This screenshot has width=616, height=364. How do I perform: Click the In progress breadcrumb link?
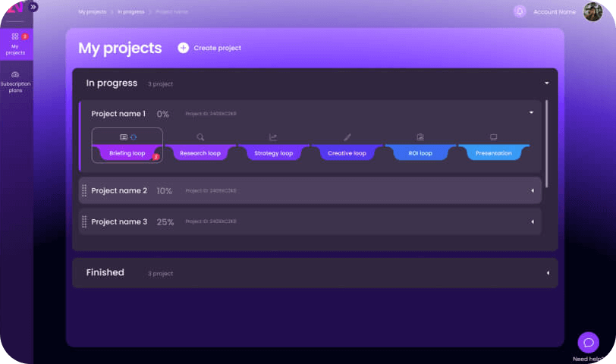[130, 12]
